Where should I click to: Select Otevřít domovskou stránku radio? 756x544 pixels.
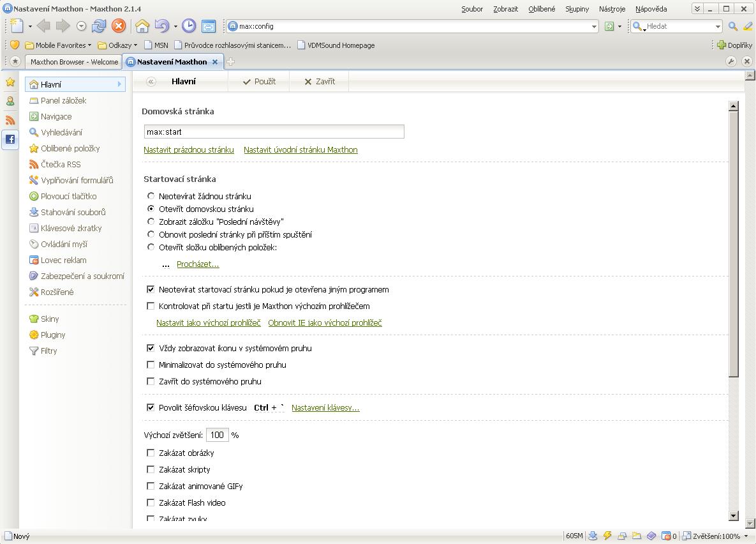(151, 209)
